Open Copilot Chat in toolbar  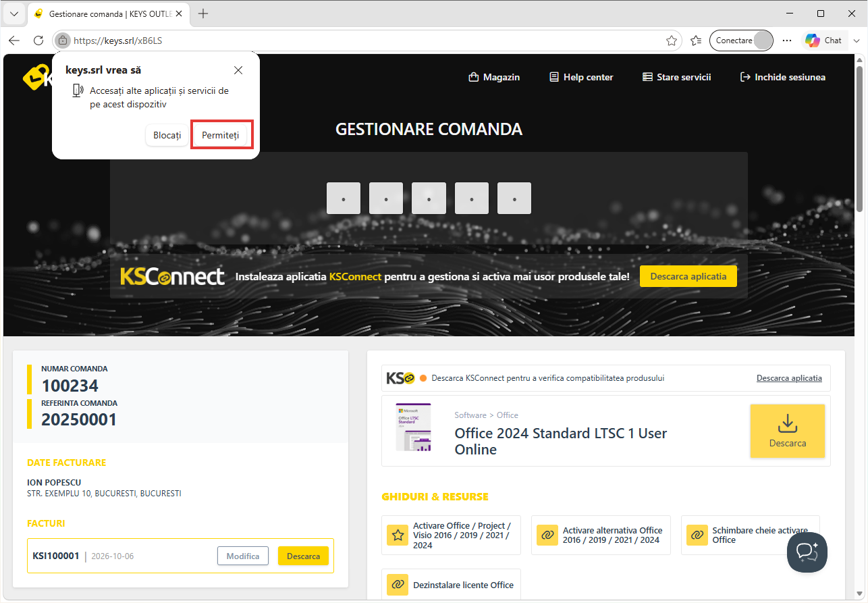pyautogui.click(x=823, y=41)
